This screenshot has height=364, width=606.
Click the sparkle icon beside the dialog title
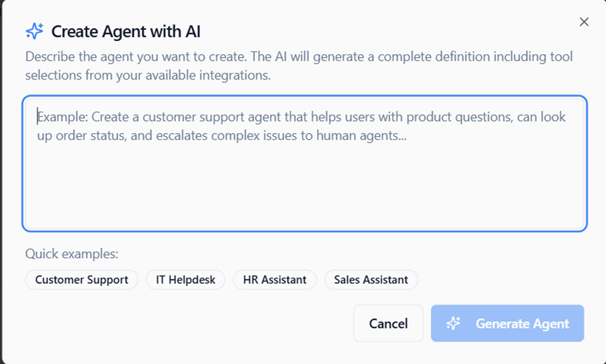pos(34,30)
